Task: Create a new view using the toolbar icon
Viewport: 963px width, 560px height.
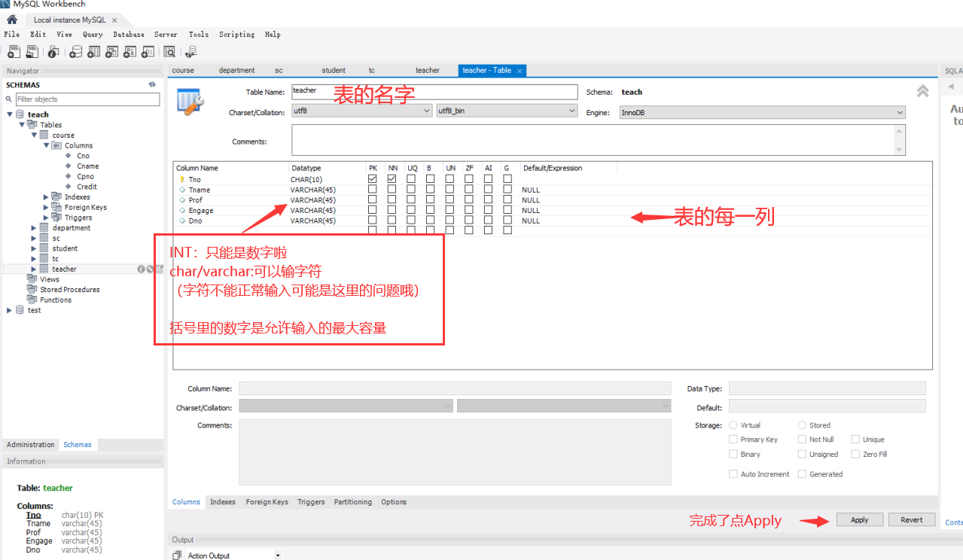Action: pyautogui.click(x=111, y=51)
